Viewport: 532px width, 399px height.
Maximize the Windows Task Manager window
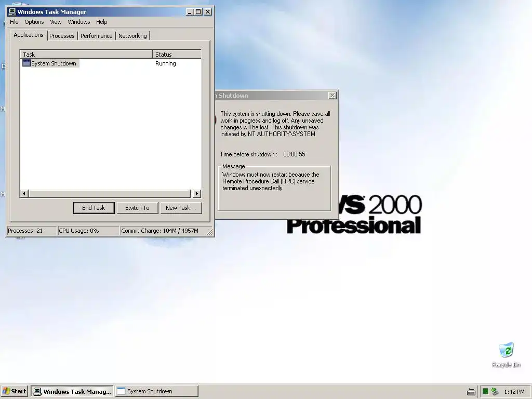tap(198, 12)
